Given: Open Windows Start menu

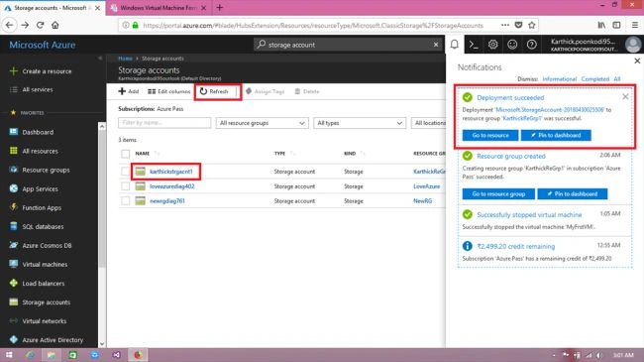Looking at the screenshot, I should pyautogui.click(x=9, y=355).
